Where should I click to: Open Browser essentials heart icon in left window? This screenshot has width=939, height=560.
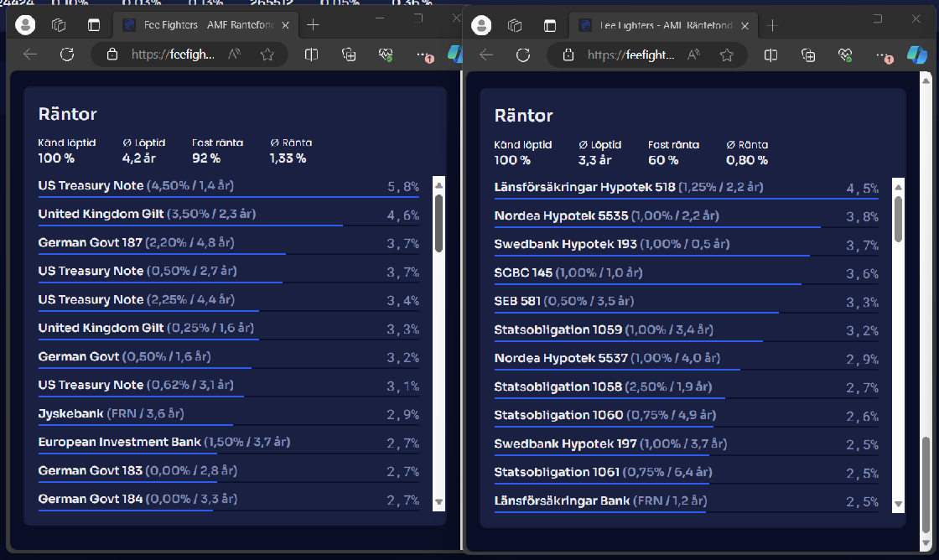386,54
